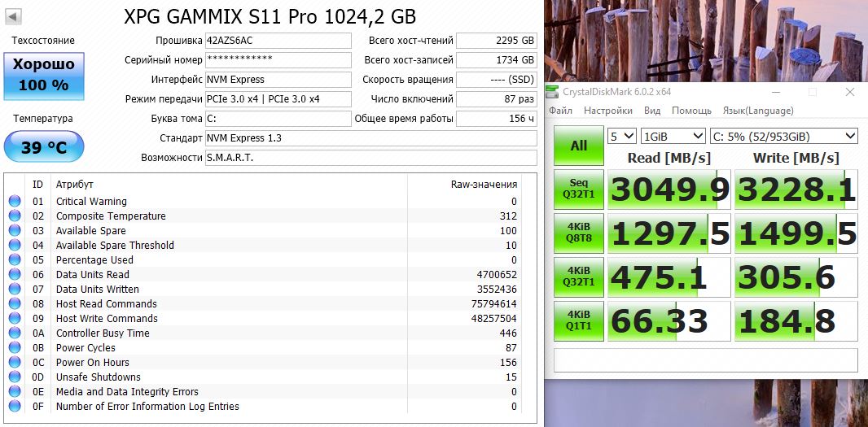Click the 4KiB Q32T1 read result 475.1
Screen dimensions: 868x427
[x=669, y=277]
